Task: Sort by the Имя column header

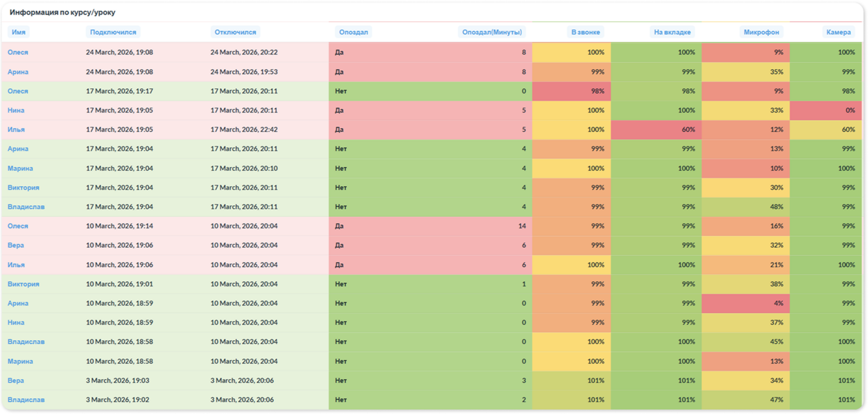Action: click(x=19, y=32)
